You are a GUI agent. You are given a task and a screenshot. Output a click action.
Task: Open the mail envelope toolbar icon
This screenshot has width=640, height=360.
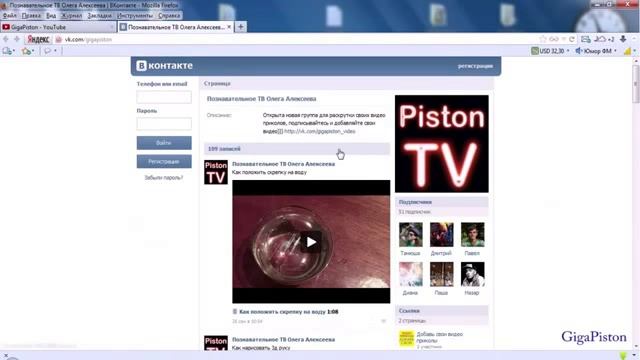(x=586, y=39)
